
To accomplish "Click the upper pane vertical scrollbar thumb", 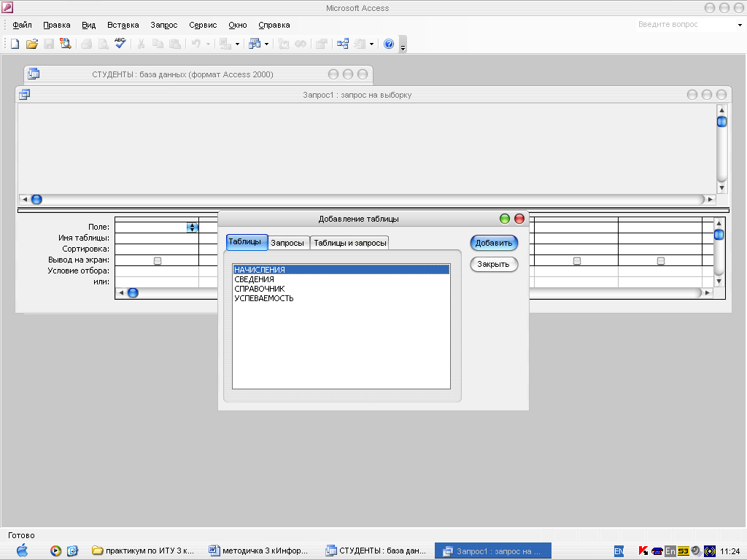I will pyautogui.click(x=721, y=122).
